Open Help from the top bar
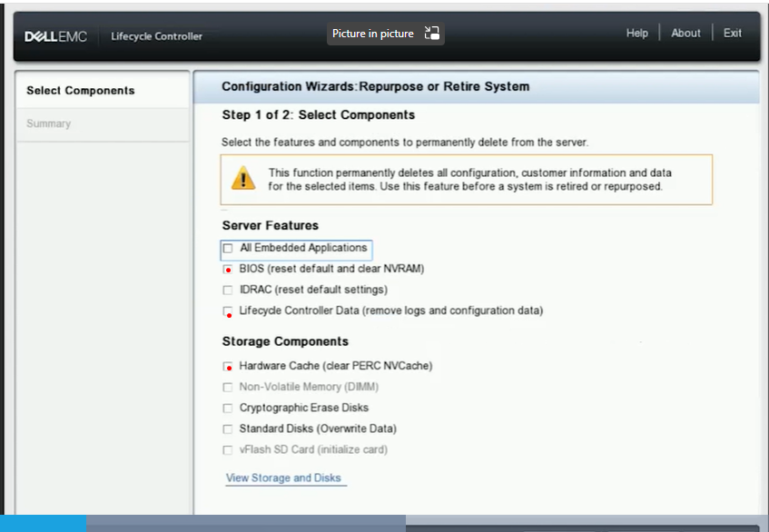 point(636,33)
